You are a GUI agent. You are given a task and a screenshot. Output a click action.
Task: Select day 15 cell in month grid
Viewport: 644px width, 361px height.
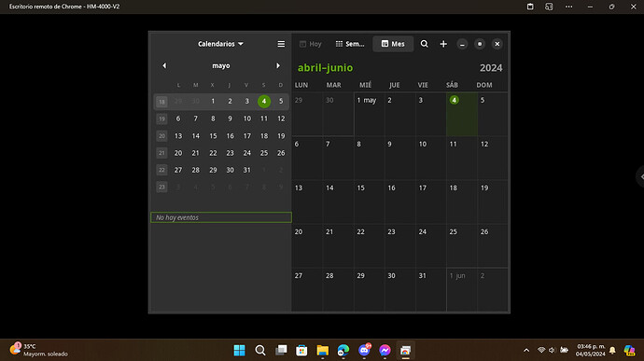pyautogui.click(x=370, y=201)
